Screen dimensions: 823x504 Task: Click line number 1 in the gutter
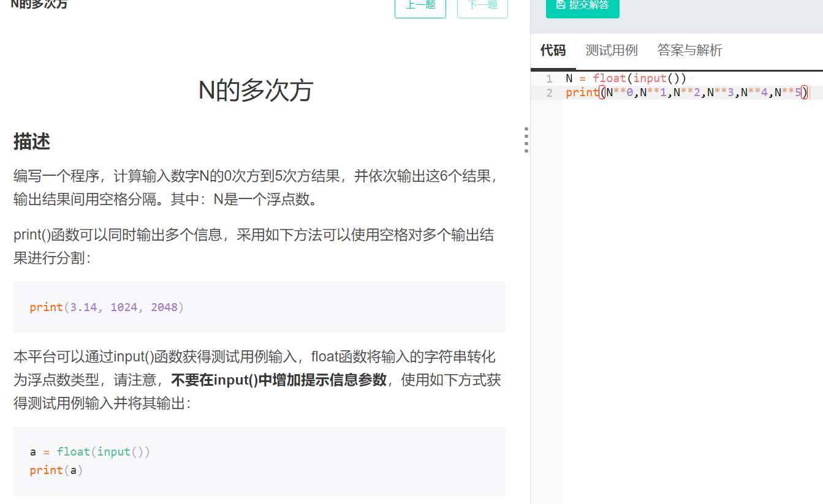point(549,78)
